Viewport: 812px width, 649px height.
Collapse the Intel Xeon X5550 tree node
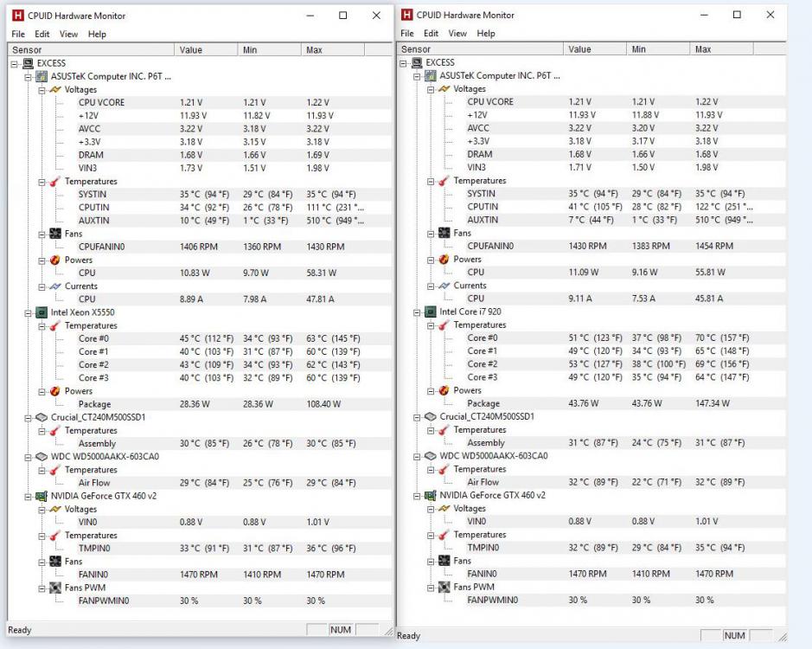30,312
